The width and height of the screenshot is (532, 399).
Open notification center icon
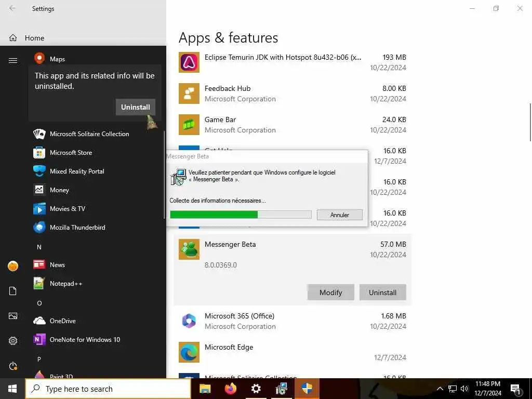pyautogui.click(x=515, y=389)
